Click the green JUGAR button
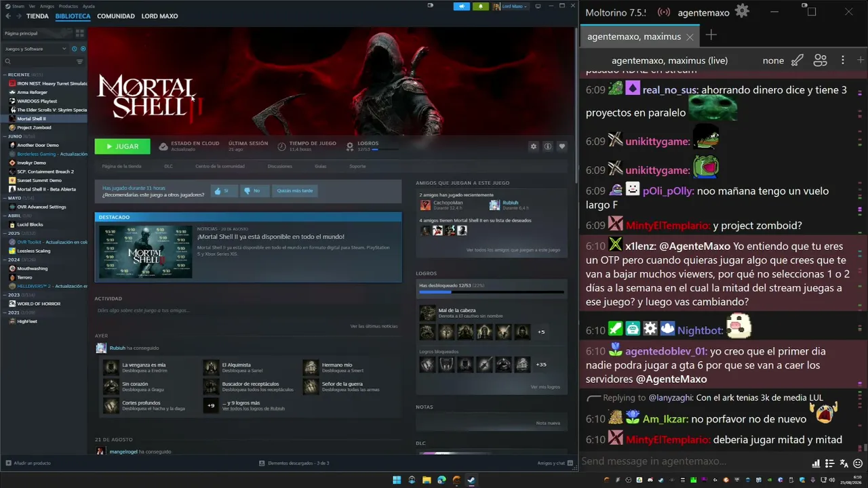Screen dimensions: 868x488 tap(123, 146)
